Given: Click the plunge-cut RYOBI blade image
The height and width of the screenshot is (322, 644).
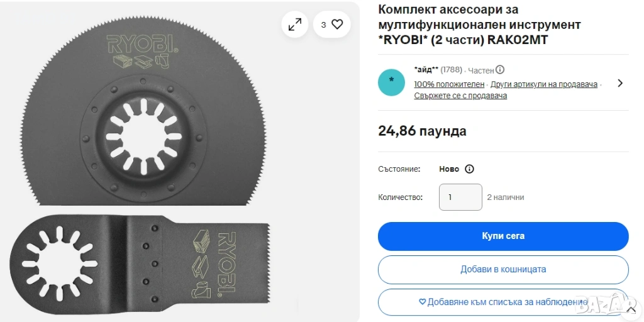Looking at the screenshot, I should point(140,263).
